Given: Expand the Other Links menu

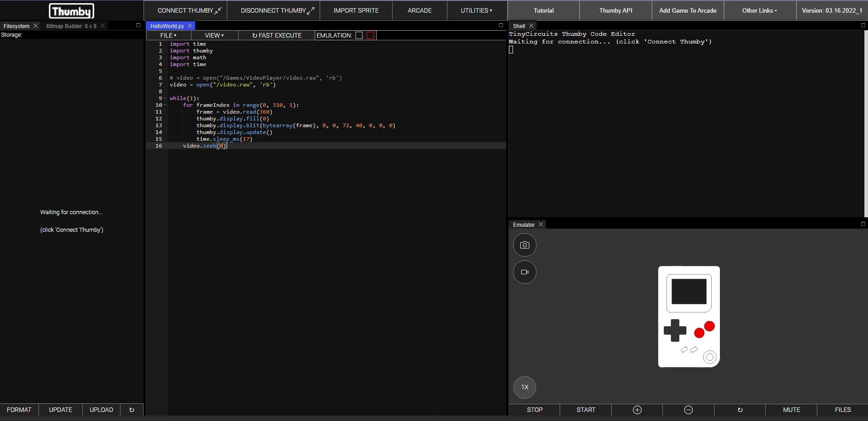Looking at the screenshot, I should pyautogui.click(x=759, y=10).
